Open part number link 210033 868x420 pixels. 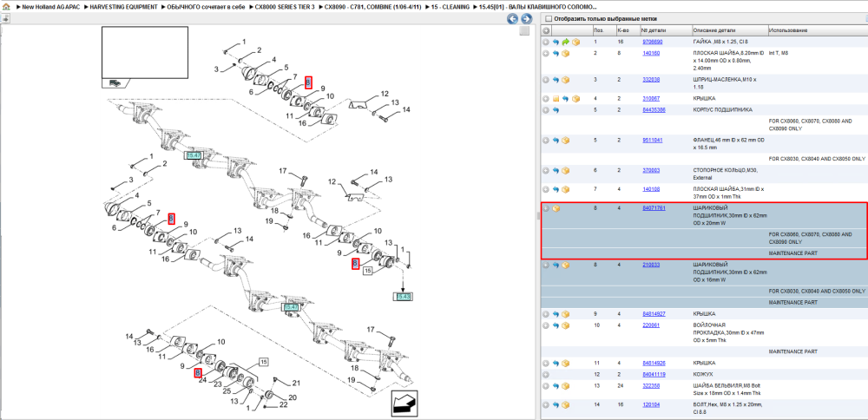pos(651,265)
